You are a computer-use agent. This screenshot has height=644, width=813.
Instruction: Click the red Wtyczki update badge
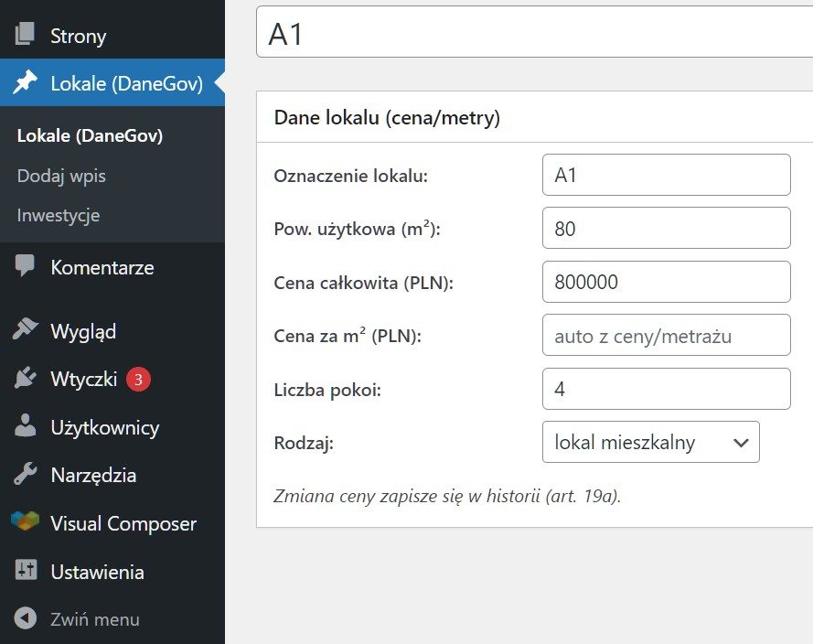137,379
